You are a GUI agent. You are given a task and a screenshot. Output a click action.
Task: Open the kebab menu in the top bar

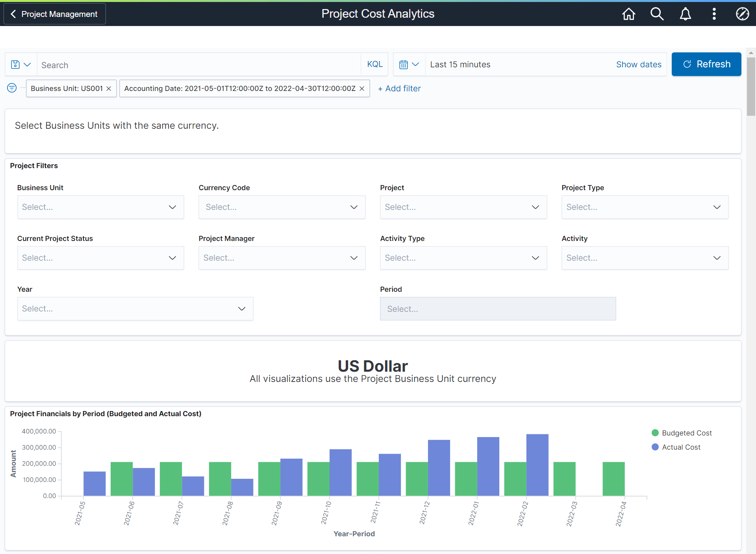click(x=714, y=14)
